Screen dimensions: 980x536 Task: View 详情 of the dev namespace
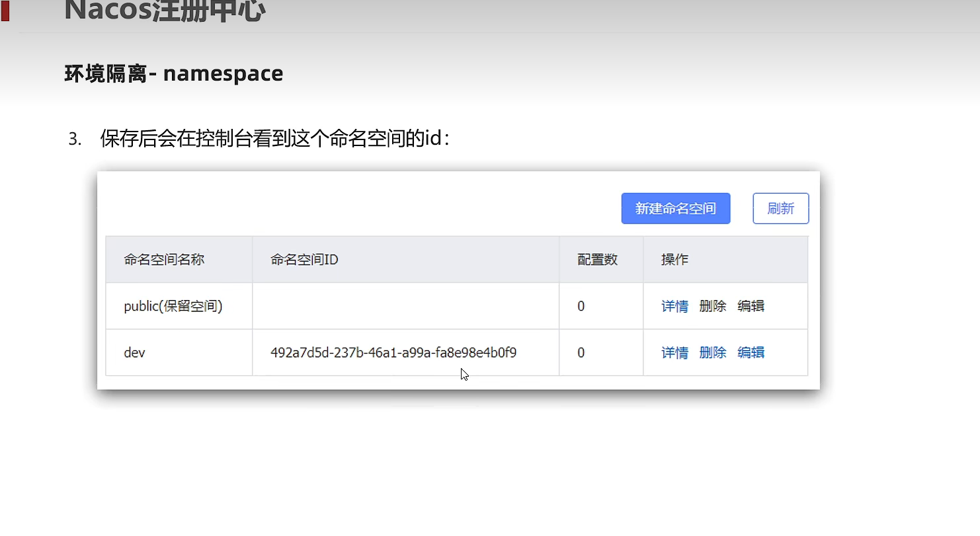674,353
